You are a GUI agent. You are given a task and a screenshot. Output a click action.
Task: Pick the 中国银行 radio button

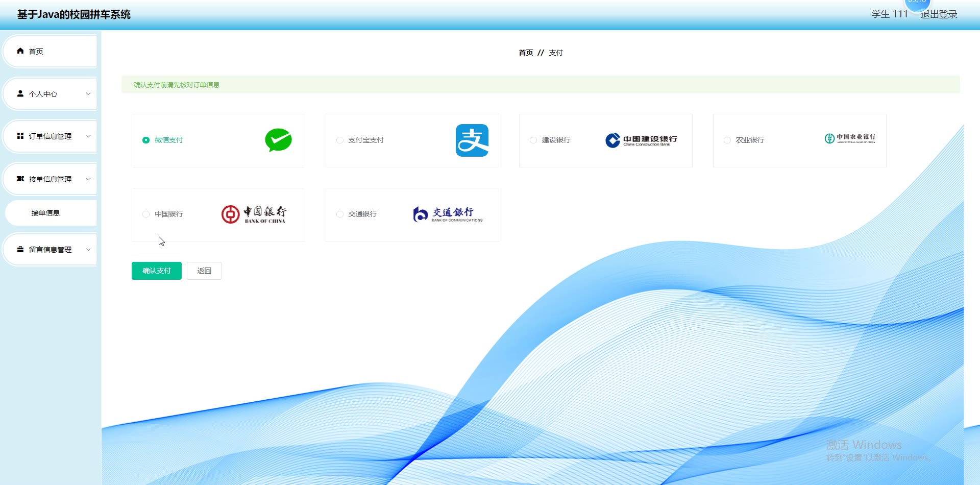click(x=146, y=214)
